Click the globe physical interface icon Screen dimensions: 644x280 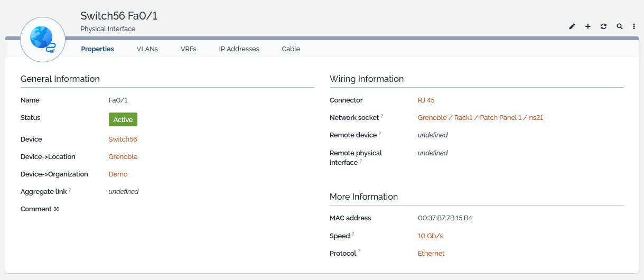43,40
